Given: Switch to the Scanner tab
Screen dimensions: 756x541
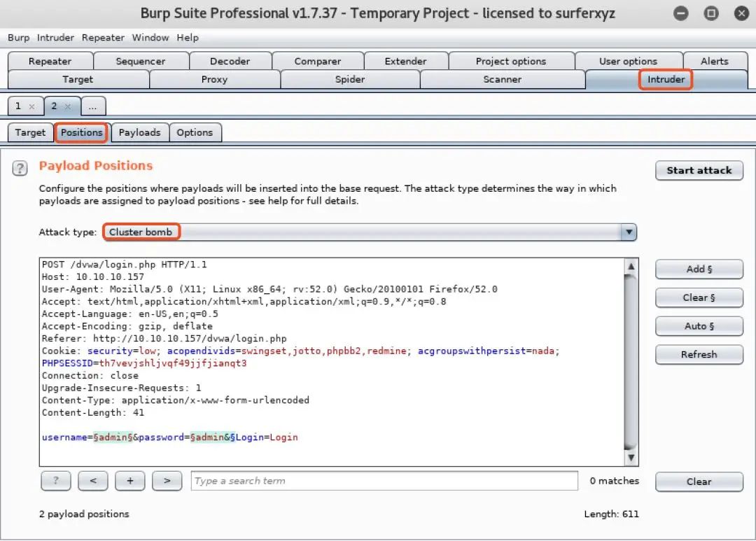Looking at the screenshot, I should click(503, 80).
